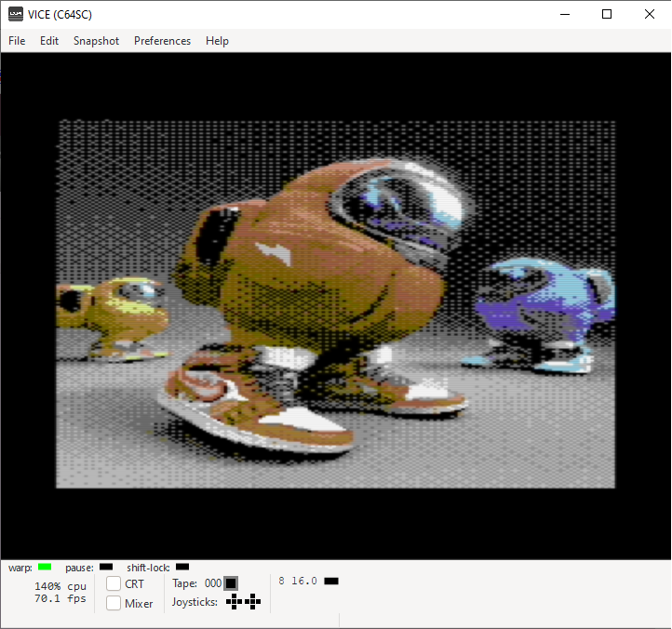Toggle the pause indicator

(x=106, y=567)
